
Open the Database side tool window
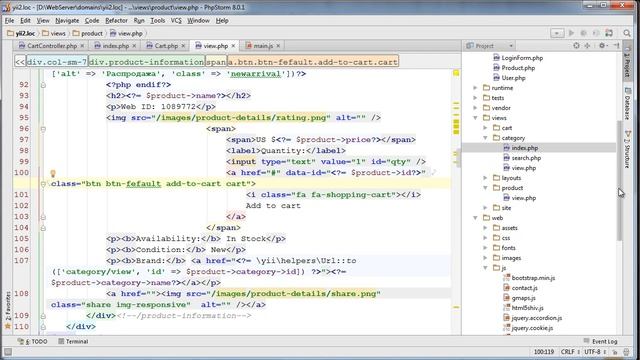click(627, 104)
